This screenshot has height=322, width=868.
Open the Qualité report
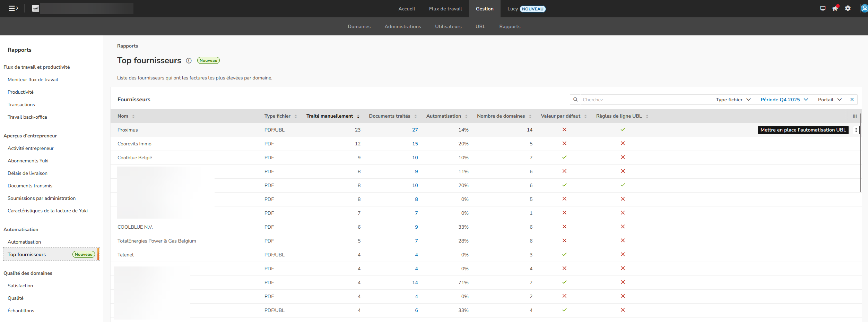(x=16, y=298)
